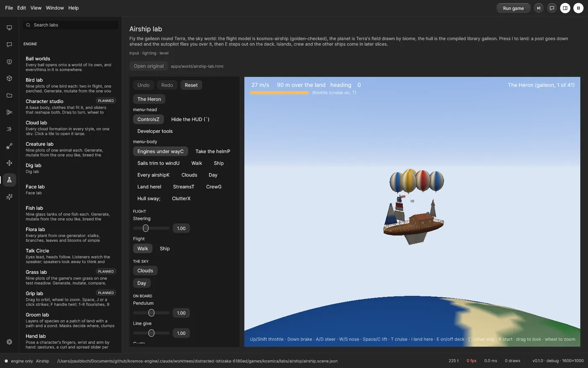This screenshot has height=368, width=588.
Task: Open Cloud lab in labs list
Action: click(70, 128)
